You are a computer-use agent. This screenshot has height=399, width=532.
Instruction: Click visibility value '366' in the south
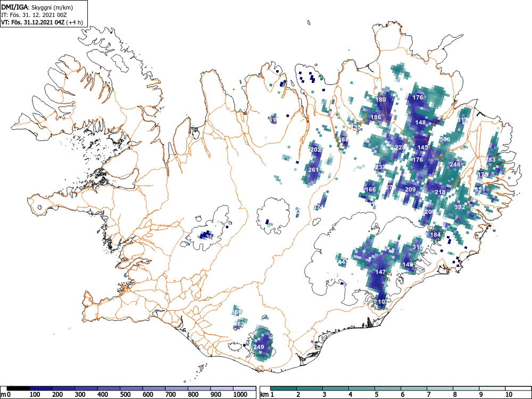(237, 311)
